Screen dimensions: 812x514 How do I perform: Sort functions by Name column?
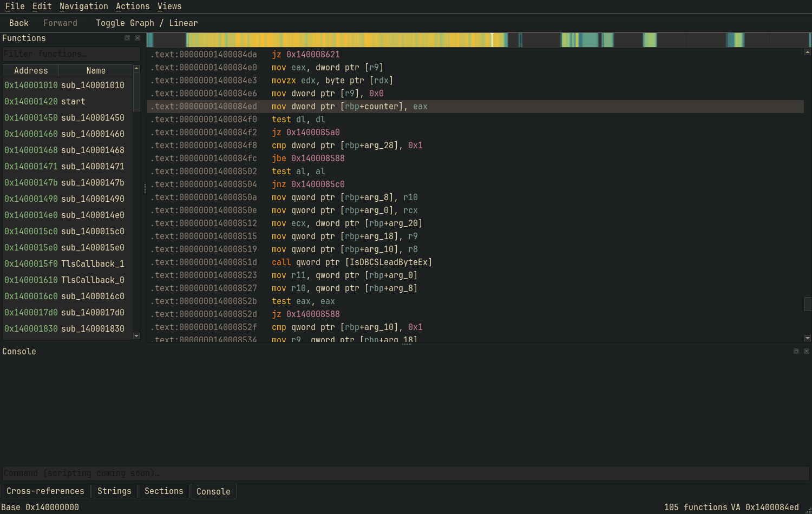(x=96, y=71)
